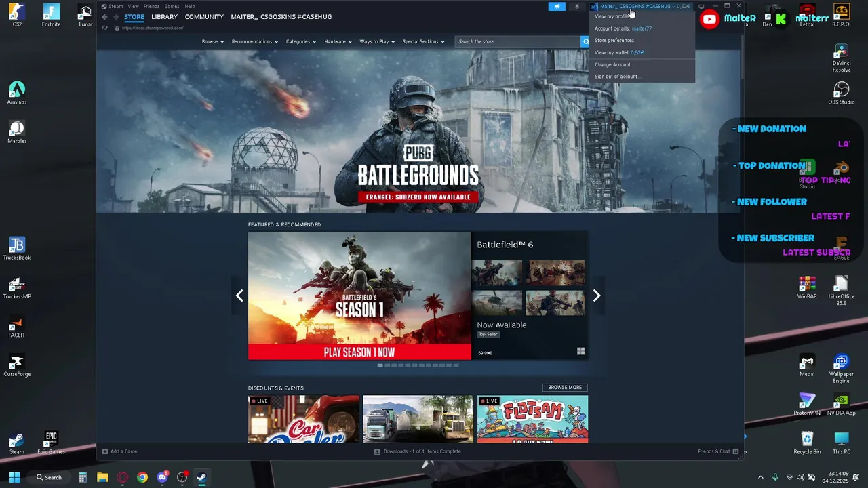Image resolution: width=868 pixels, height=488 pixels.
Task: Show previous featured carousel item
Action: pyautogui.click(x=239, y=296)
